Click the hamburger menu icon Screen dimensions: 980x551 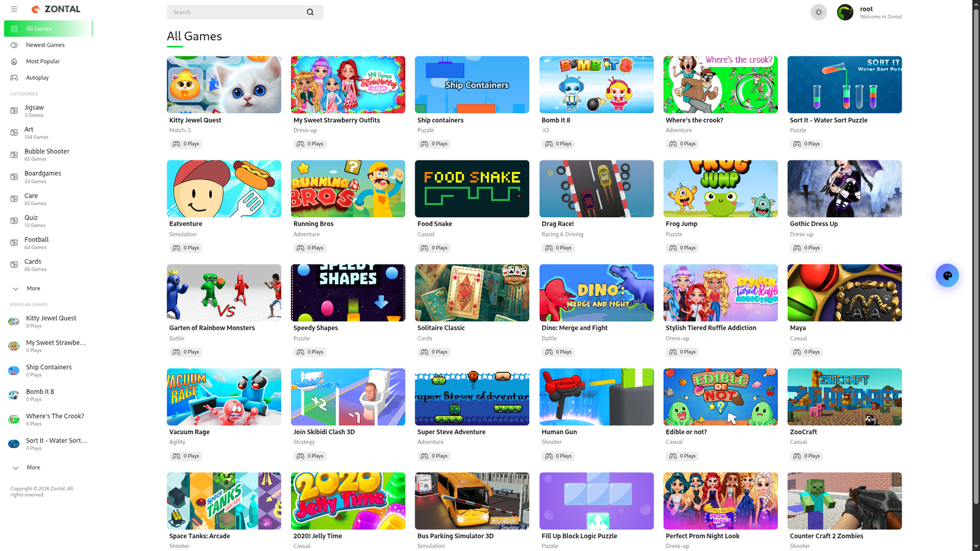(14, 9)
